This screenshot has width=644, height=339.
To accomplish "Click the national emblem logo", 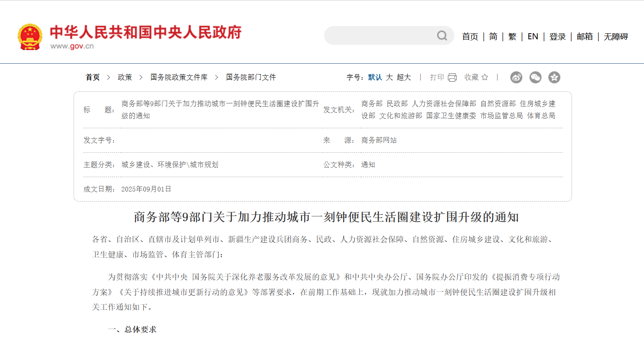I will point(30,37).
